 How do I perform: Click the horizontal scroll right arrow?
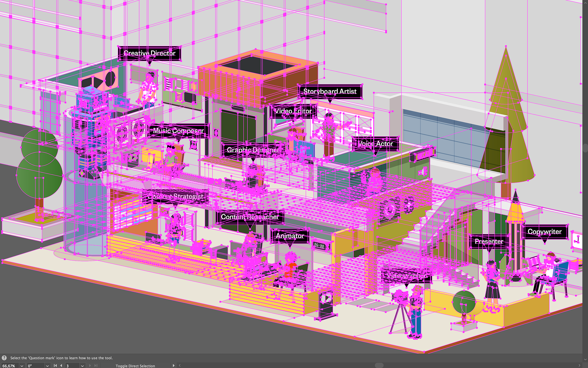[x=579, y=366]
